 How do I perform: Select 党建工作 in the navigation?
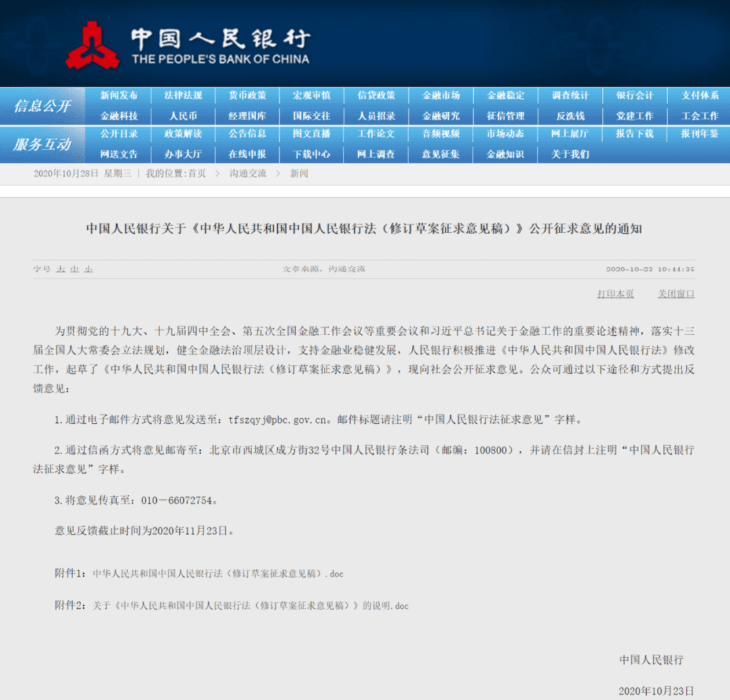pos(635,116)
